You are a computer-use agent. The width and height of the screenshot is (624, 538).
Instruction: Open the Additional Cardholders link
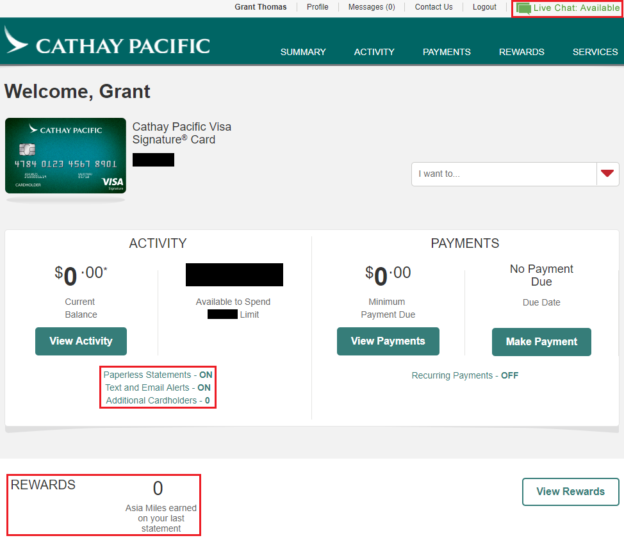tap(158, 401)
